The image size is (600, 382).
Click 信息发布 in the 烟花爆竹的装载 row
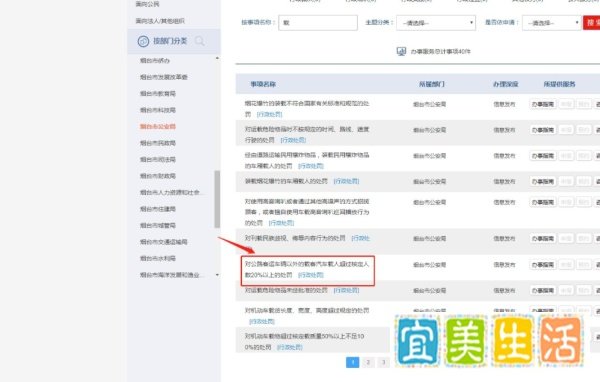(x=504, y=104)
